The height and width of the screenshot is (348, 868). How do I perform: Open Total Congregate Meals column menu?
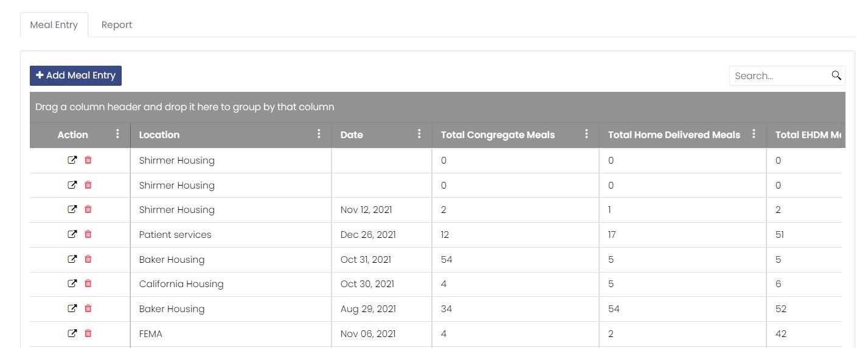586,134
